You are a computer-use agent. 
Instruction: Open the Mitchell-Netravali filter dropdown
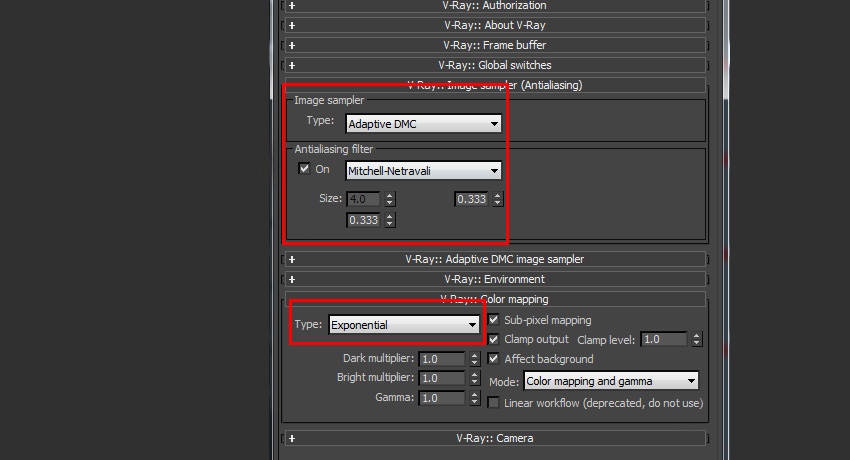pyautogui.click(x=423, y=171)
